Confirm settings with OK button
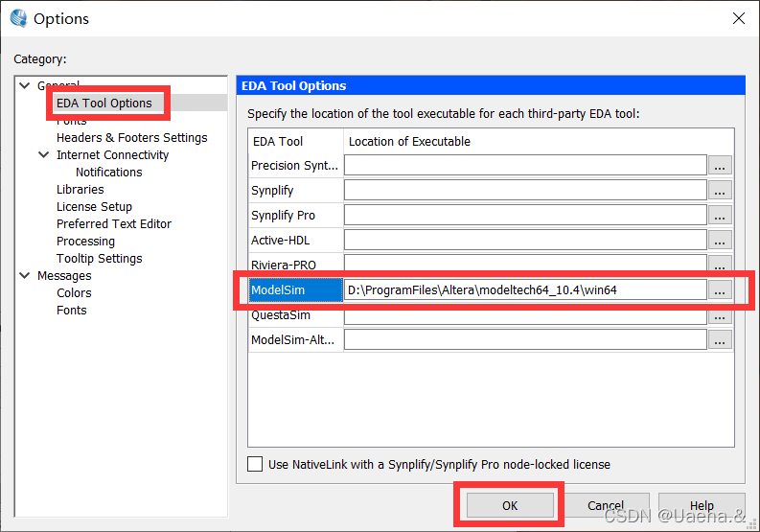Viewport: 760px width, 532px height. tap(510, 505)
